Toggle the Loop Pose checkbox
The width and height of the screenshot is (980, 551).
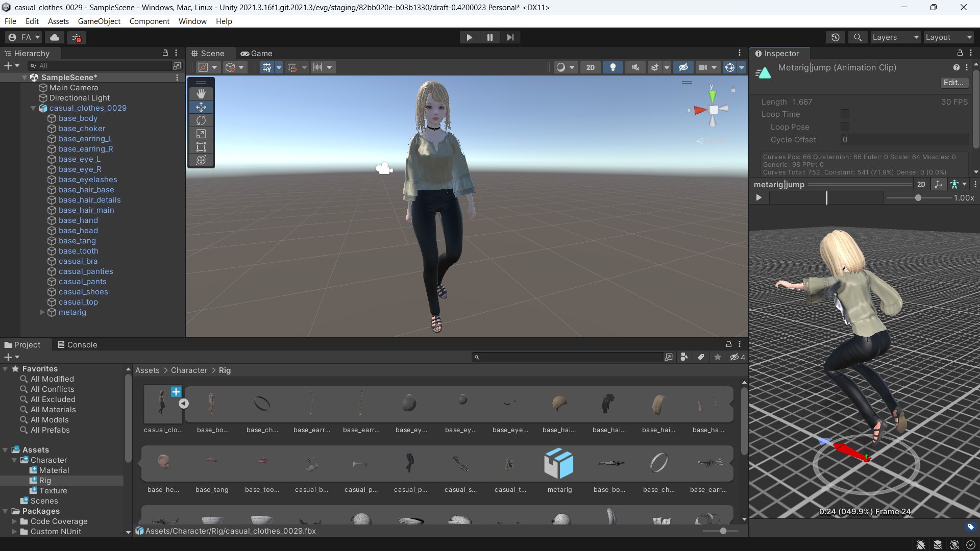(x=845, y=127)
